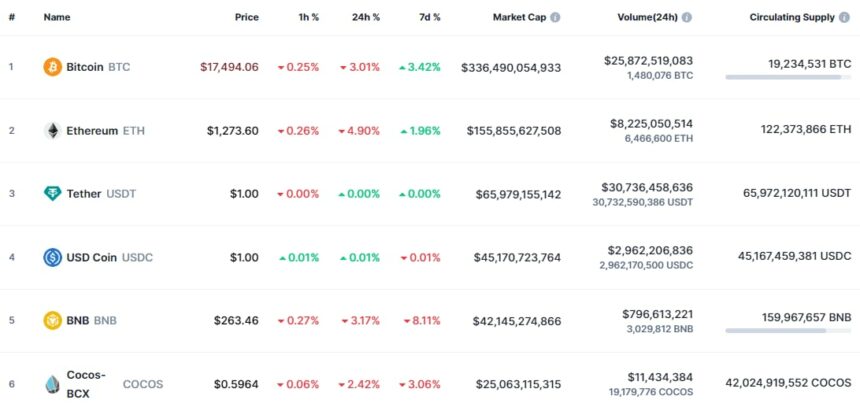This screenshot has width=860, height=411.
Task: Click the Market Cap info icon
Action: [555, 18]
